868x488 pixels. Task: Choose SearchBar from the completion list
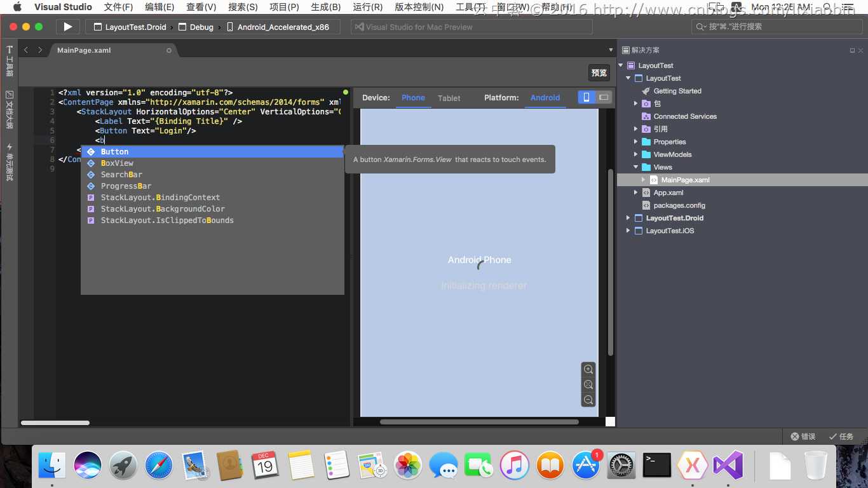(x=212, y=175)
